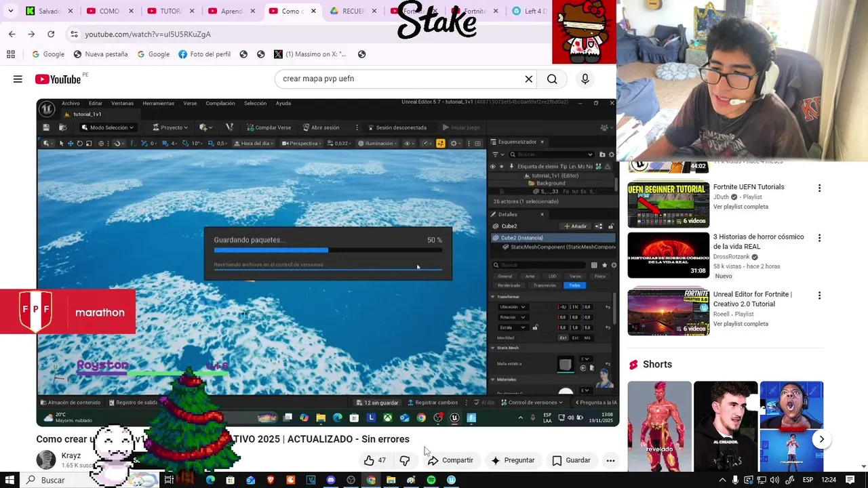Select Background folder in Esquematizador tree
The image size is (868, 488).
pyautogui.click(x=550, y=183)
